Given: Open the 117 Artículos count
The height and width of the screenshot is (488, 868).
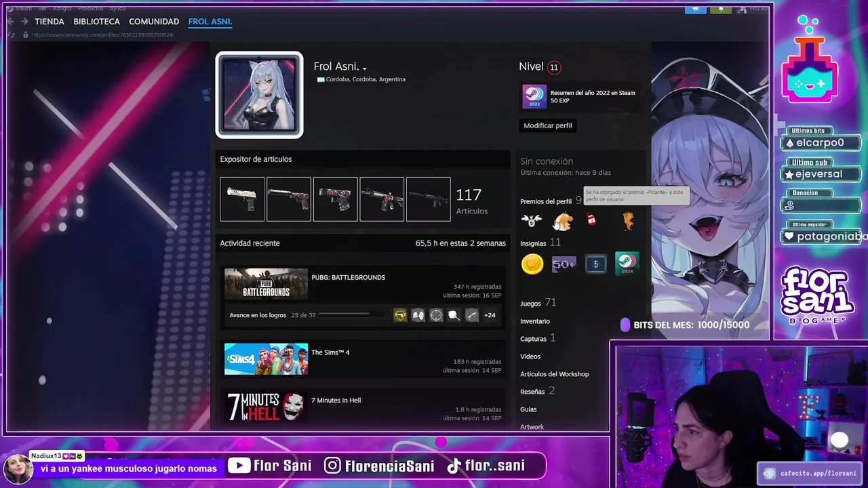Looking at the screenshot, I should pyautogui.click(x=471, y=201).
